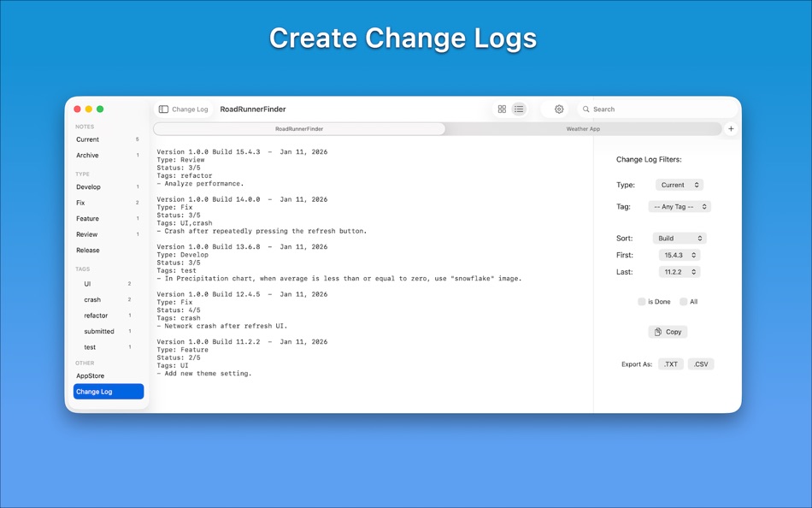Open the settings gear
The width and height of the screenshot is (812, 508).
(558, 109)
